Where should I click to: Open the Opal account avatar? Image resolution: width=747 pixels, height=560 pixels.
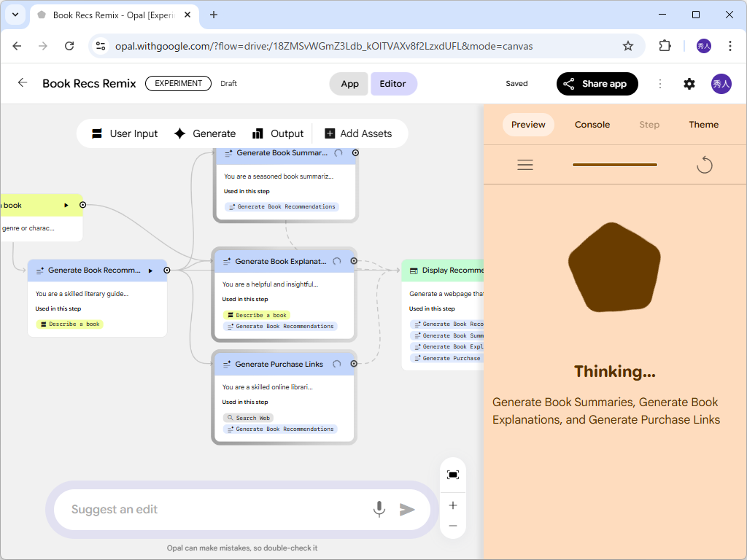pos(721,84)
